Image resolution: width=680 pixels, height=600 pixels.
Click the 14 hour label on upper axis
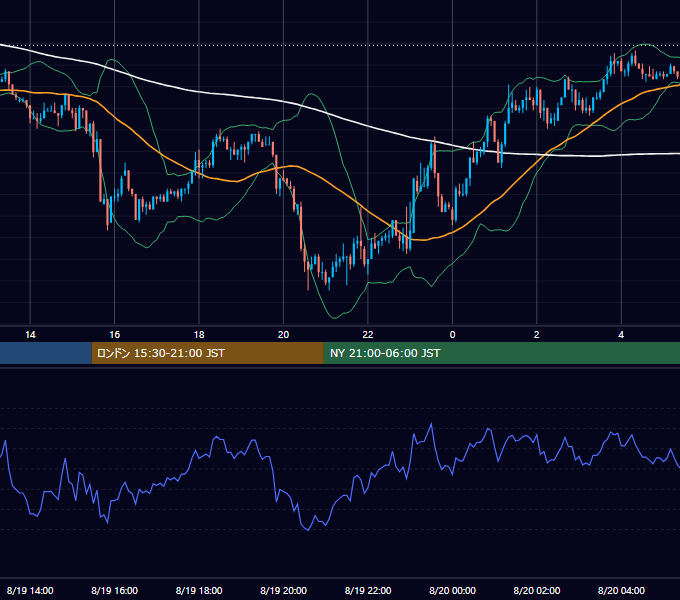(x=30, y=335)
